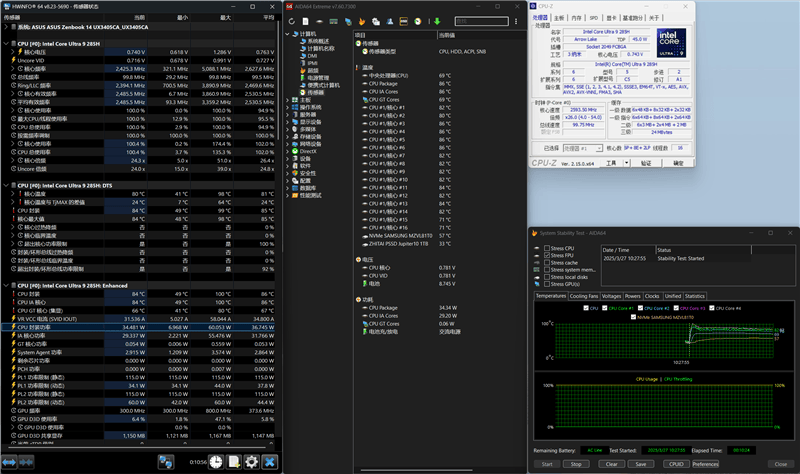
Task: Enable Stress cache checkbox
Action: (547, 263)
